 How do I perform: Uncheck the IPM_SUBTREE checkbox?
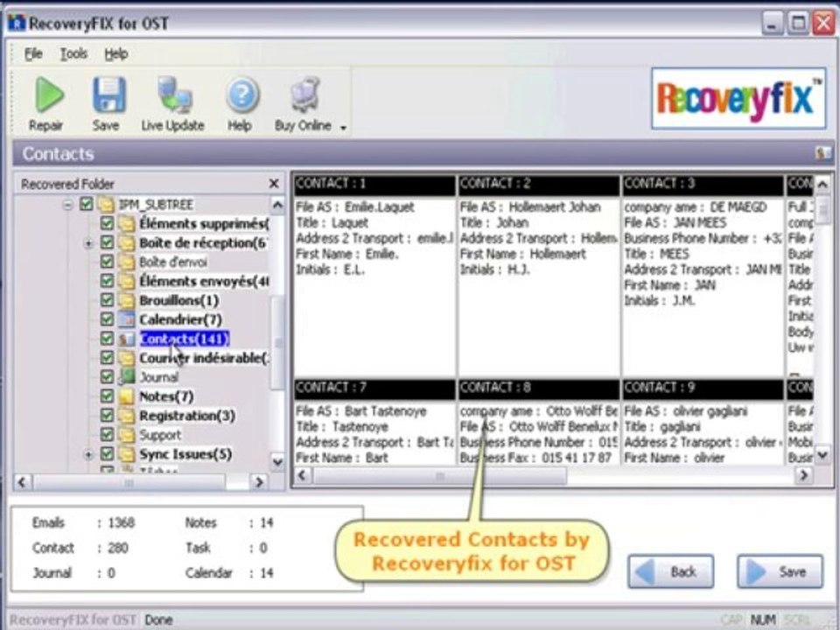pyautogui.click(x=87, y=204)
